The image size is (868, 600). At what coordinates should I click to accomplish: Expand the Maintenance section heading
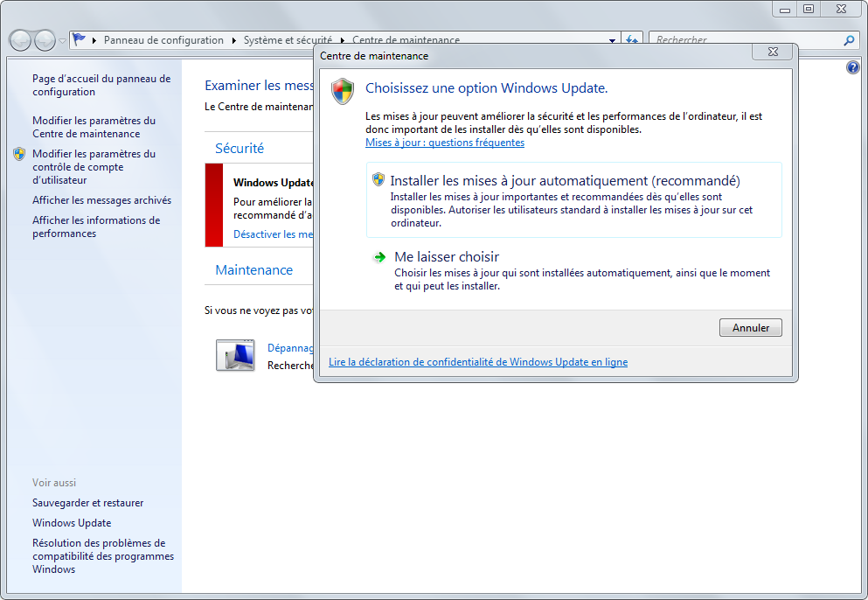click(x=253, y=269)
